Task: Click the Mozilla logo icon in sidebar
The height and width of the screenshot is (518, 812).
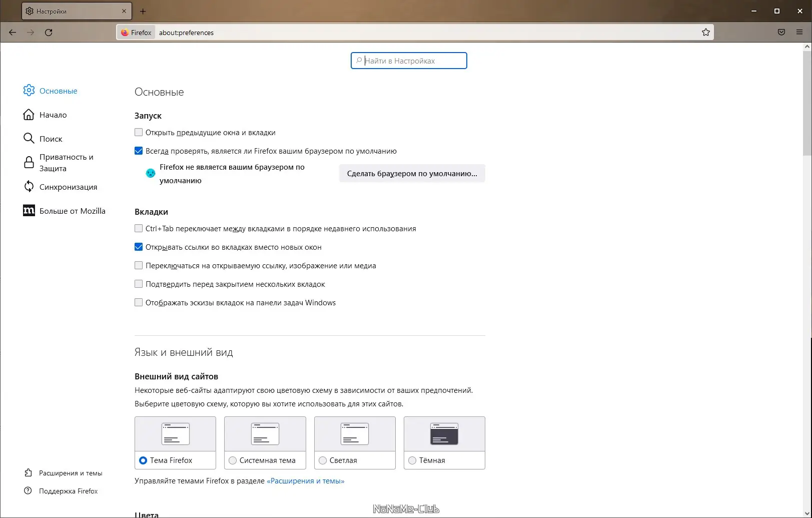Action: coord(29,211)
